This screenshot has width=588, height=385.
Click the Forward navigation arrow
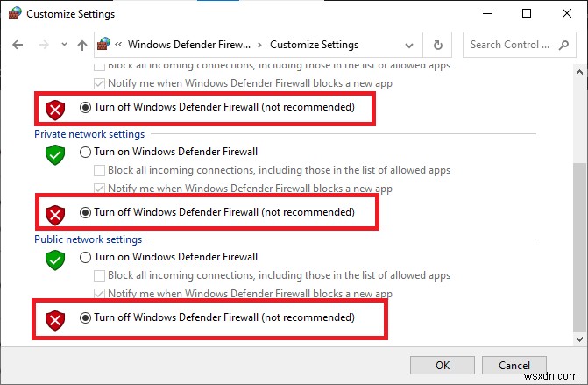pos(39,45)
